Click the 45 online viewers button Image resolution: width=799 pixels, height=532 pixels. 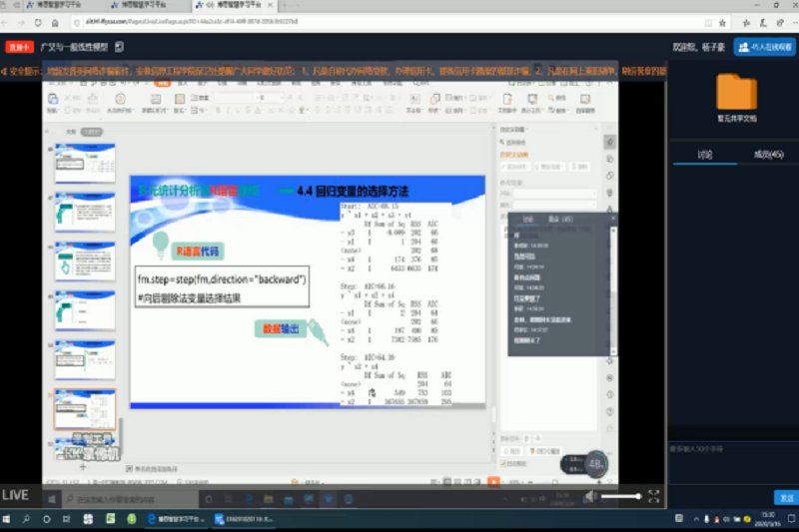click(x=764, y=46)
